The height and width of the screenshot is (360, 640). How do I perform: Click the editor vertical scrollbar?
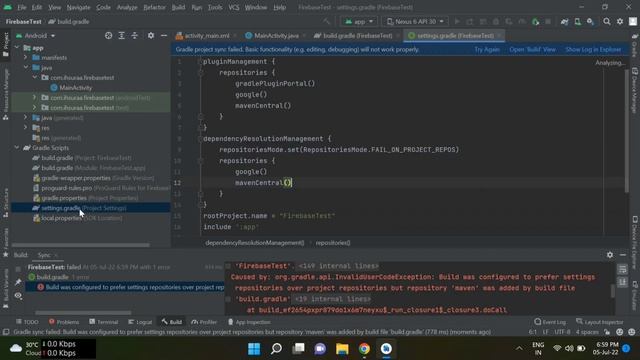627,131
